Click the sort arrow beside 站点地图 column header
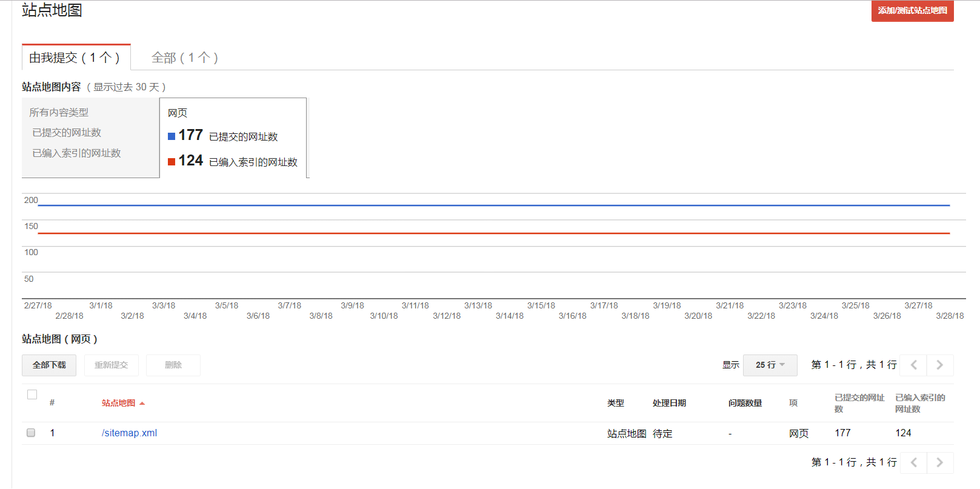Screen dimensions: 980x489 [142, 404]
